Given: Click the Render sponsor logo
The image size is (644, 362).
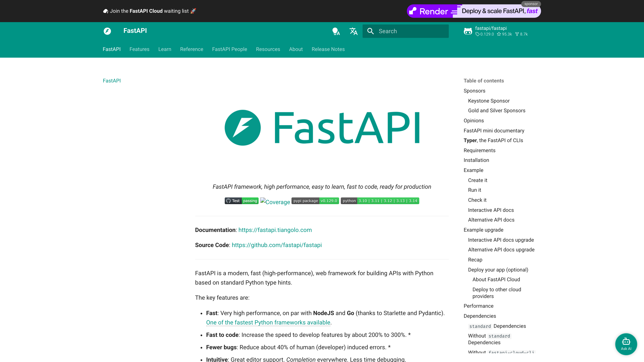Looking at the screenshot, I should [x=431, y=11].
